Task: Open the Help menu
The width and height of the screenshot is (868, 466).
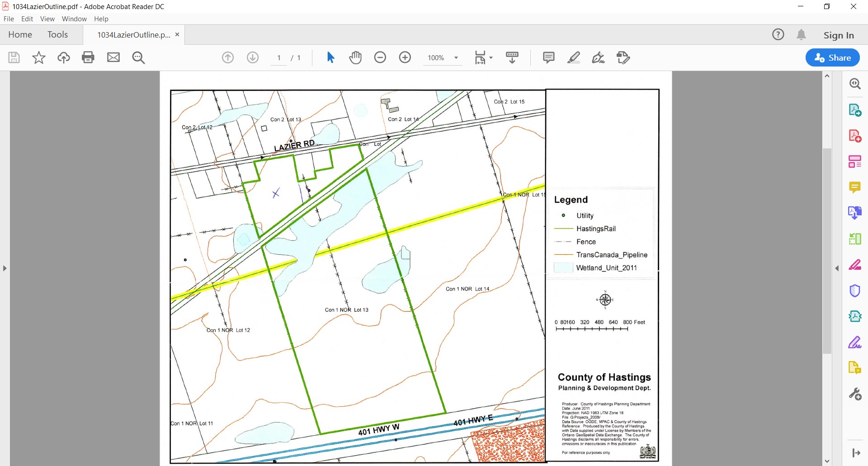Action: [x=101, y=19]
